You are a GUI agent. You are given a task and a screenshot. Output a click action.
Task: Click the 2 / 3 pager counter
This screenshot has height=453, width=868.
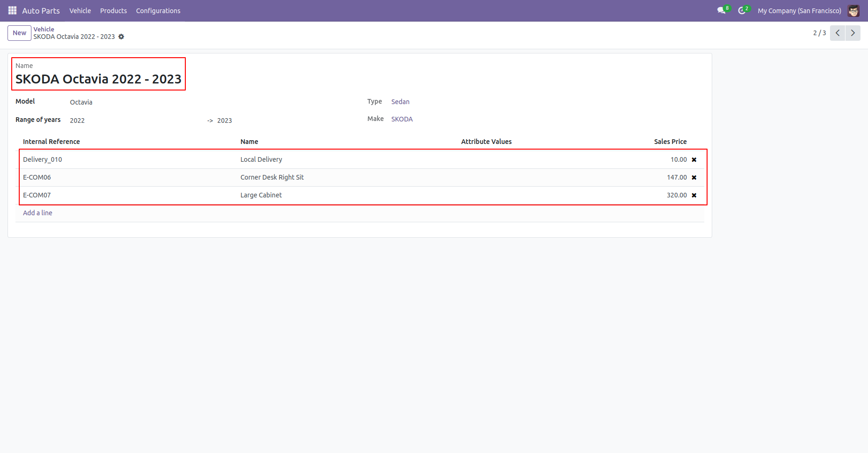(819, 33)
